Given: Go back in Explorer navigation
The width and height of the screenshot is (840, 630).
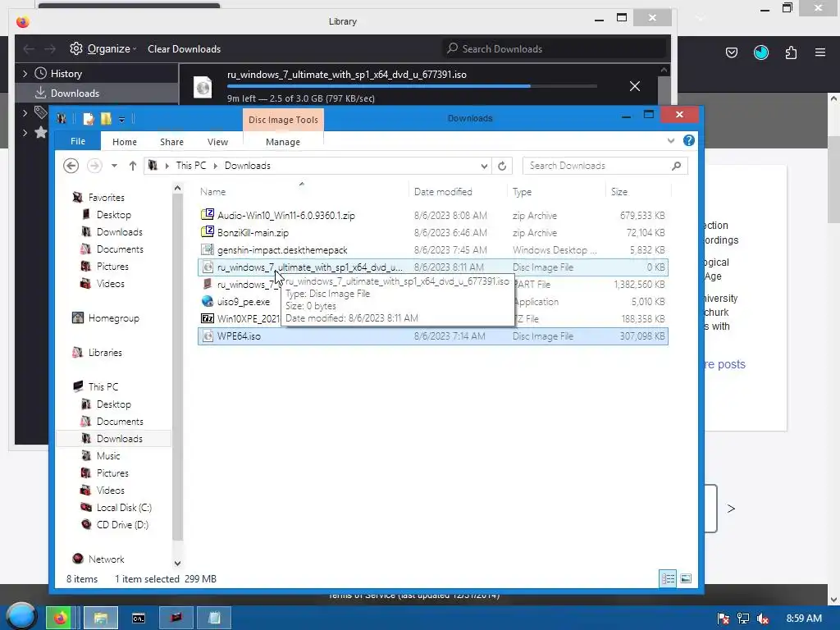Looking at the screenshot, I should click(x=71, y=166).
